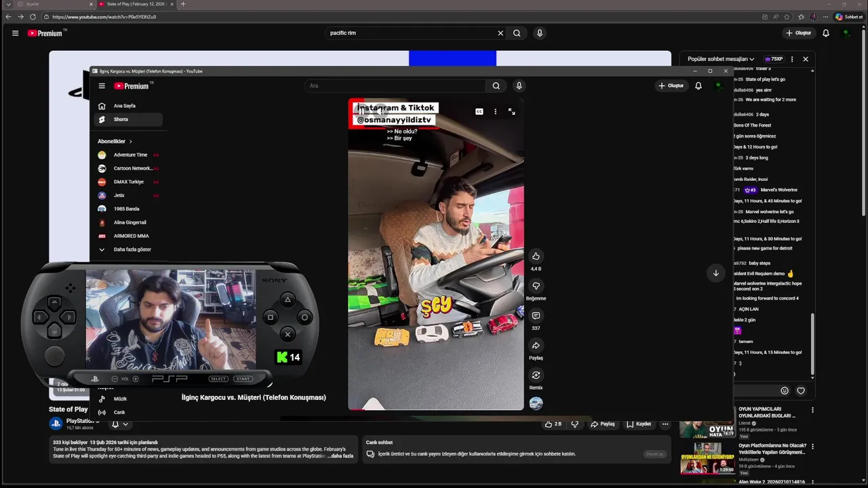This screenshot has width=868, height=488.
Task: Select Shorts in the sidebar
Action: [129, 119]
